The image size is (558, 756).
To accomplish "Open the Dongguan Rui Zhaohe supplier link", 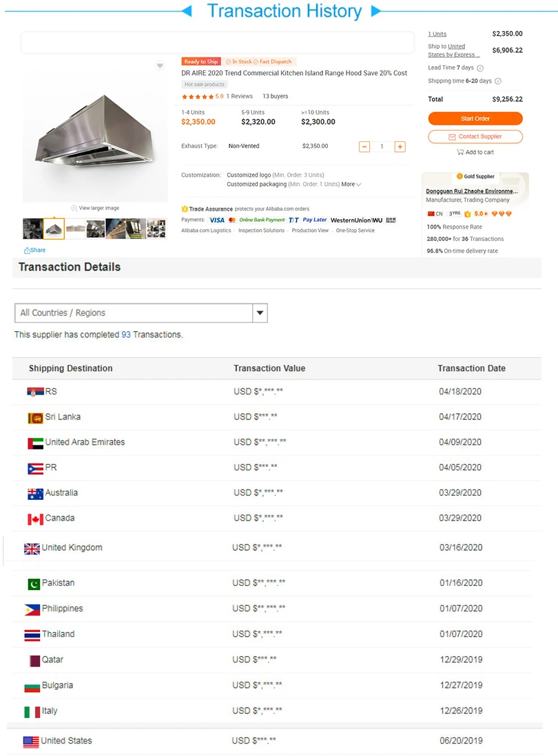I will click(472, 191).
